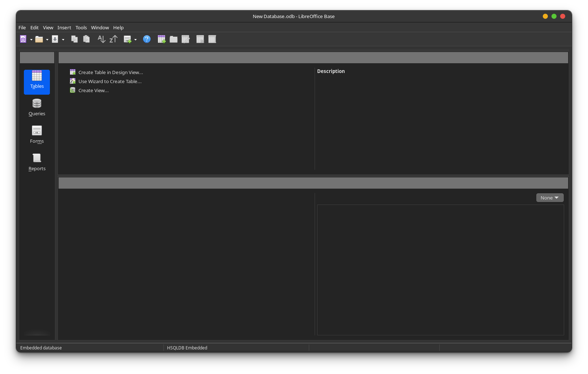Open the Tools menu

[81, 27]
